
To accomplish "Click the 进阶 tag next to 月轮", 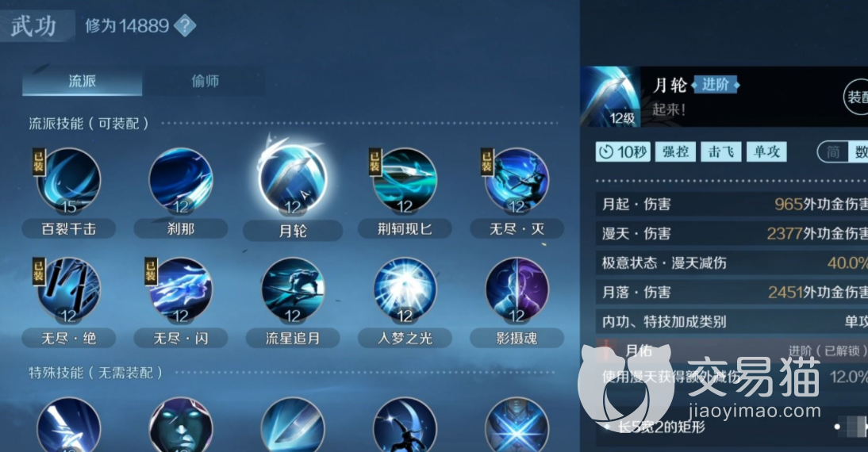I will (715, 85).
